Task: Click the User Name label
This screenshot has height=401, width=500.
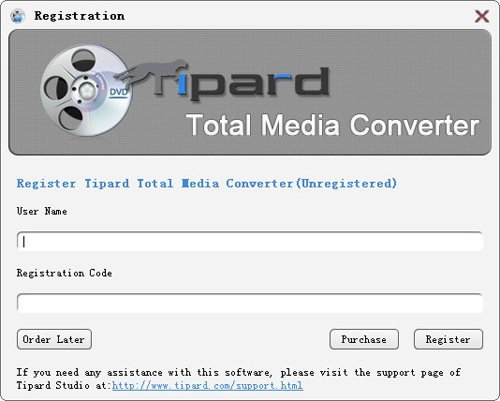Action: 42,211
